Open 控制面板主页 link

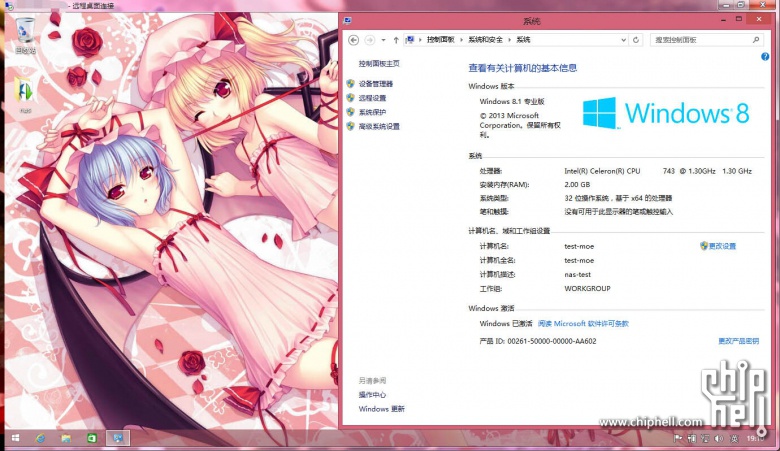pyautogui.click(x=379, y=64)
